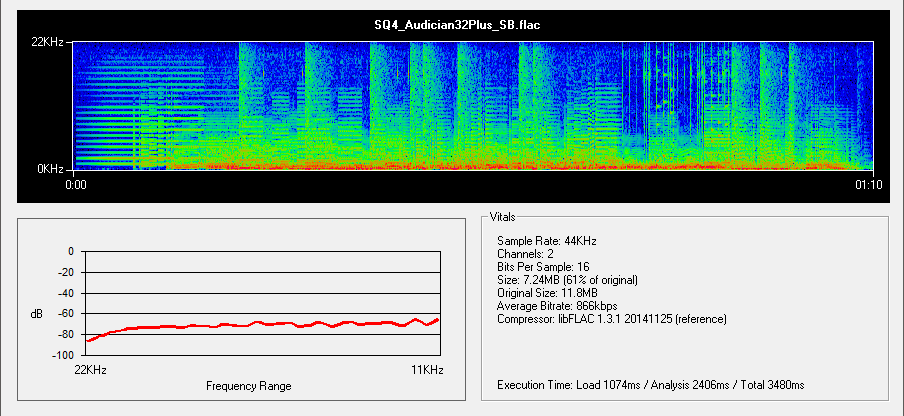Click the red curve in the dB graph
The width and height of the screenshot is (904, 416).
[260, 324]
